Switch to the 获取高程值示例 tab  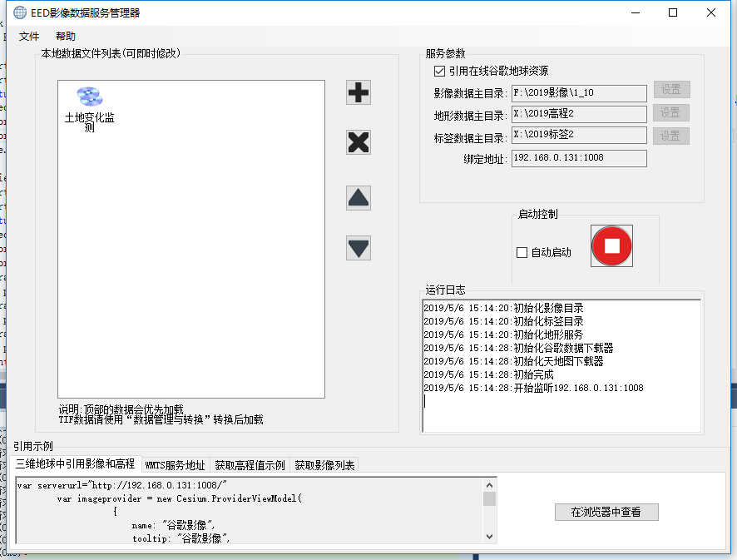(250, 465)
